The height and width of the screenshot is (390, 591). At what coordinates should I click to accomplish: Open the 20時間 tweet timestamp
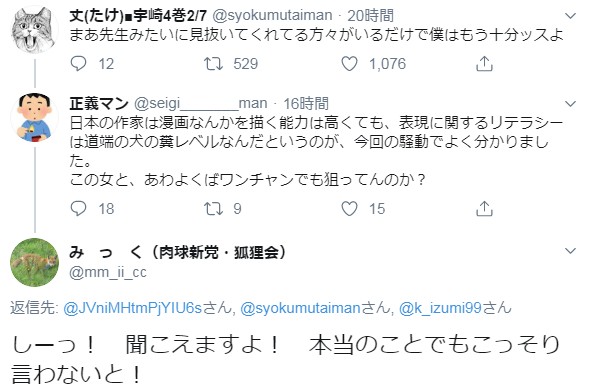pyautogui.click(x=371, y=15)
